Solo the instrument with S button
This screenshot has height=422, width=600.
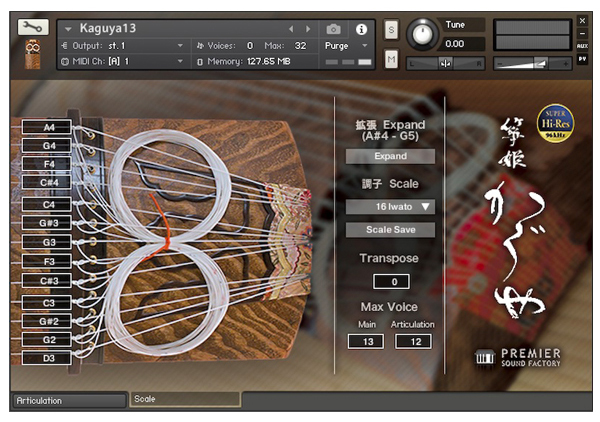pos(391,29)
